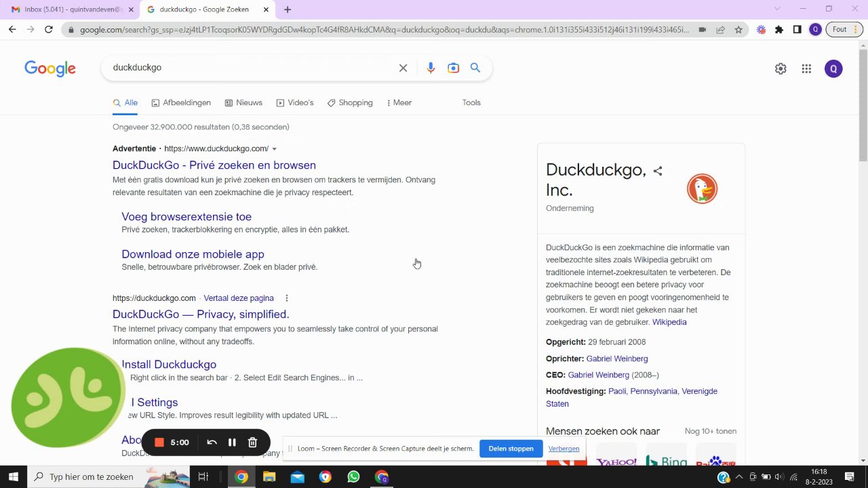
Task: Open the Download onze mobiele app link
Action: point(193,254)
